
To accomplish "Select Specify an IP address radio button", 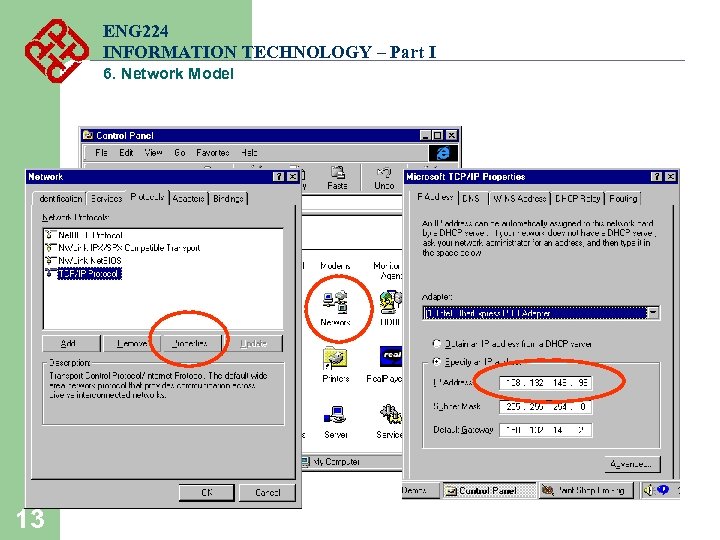I will [437, 362].
